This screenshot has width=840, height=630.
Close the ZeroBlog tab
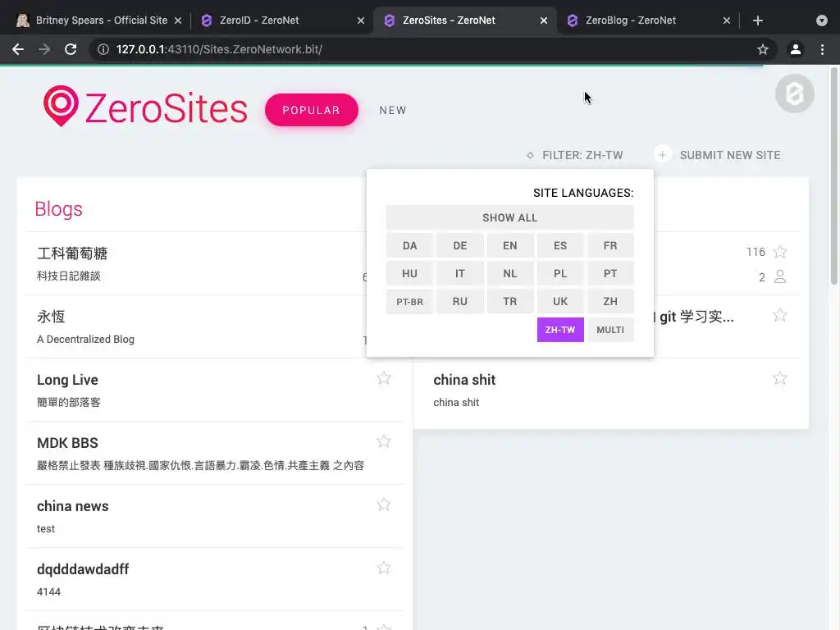pyautogui.click(x=727, y=21)
